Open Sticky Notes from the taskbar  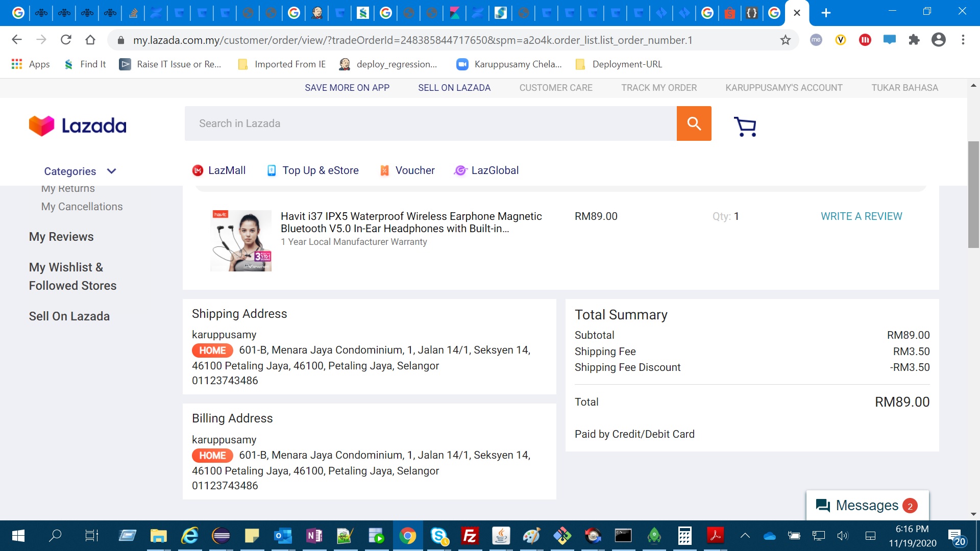252,536
